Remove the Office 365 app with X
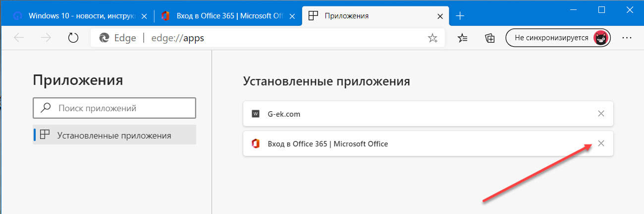644x214 pixels. tap(601, 143)
